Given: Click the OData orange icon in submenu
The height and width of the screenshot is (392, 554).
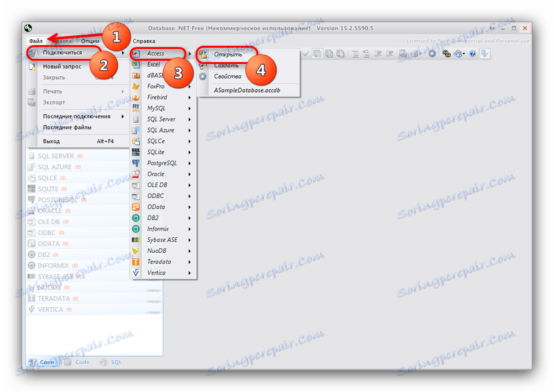Looking at the screenshot, I should point(135,206).
